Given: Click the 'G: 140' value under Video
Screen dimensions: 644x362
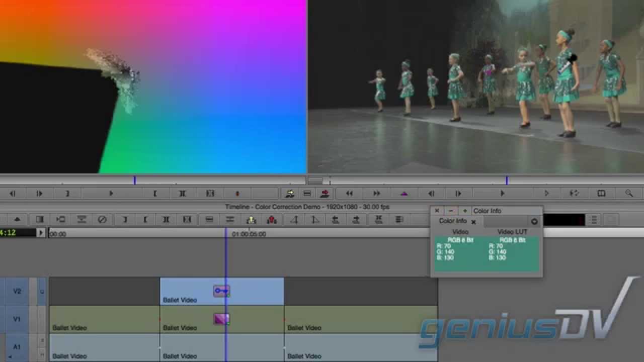Looking at the screenshot, I should pyautogui.click(x=445, y=252).
